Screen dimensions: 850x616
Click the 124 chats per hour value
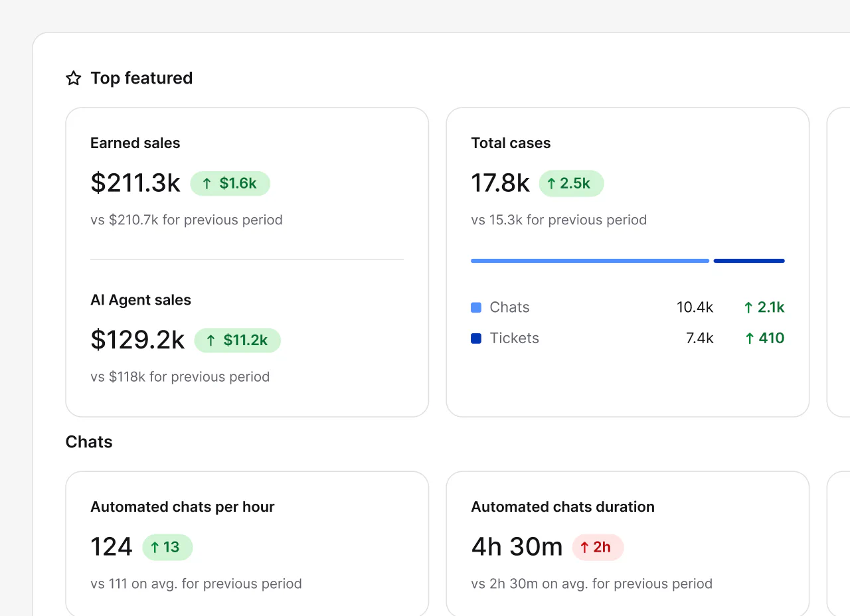(112, 547)
